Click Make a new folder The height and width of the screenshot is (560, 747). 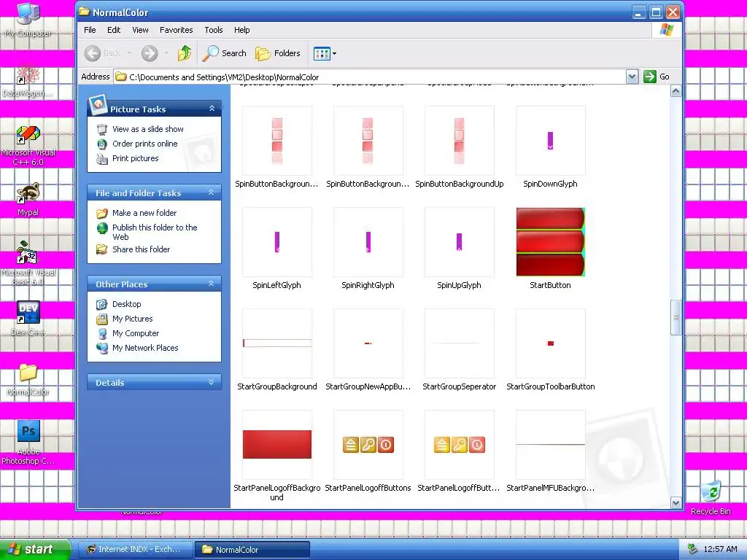[144, 213]
